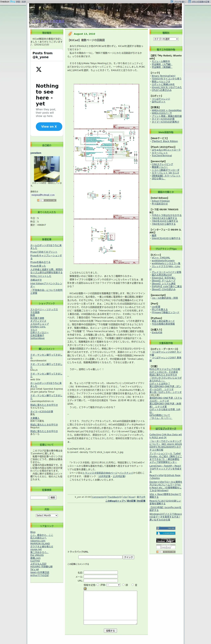Viewport: 211px width, 644px height.
Task: Click the Kicad category link below the article
Action: tap(132, 497)
